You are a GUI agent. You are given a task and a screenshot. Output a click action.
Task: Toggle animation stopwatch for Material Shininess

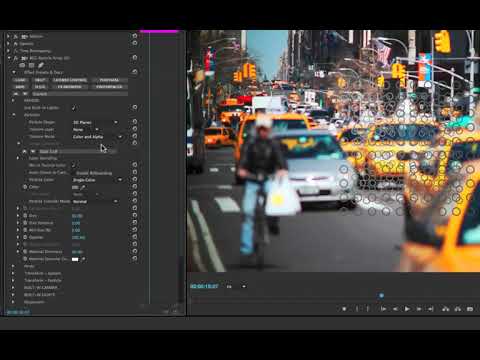click(25, 251)
